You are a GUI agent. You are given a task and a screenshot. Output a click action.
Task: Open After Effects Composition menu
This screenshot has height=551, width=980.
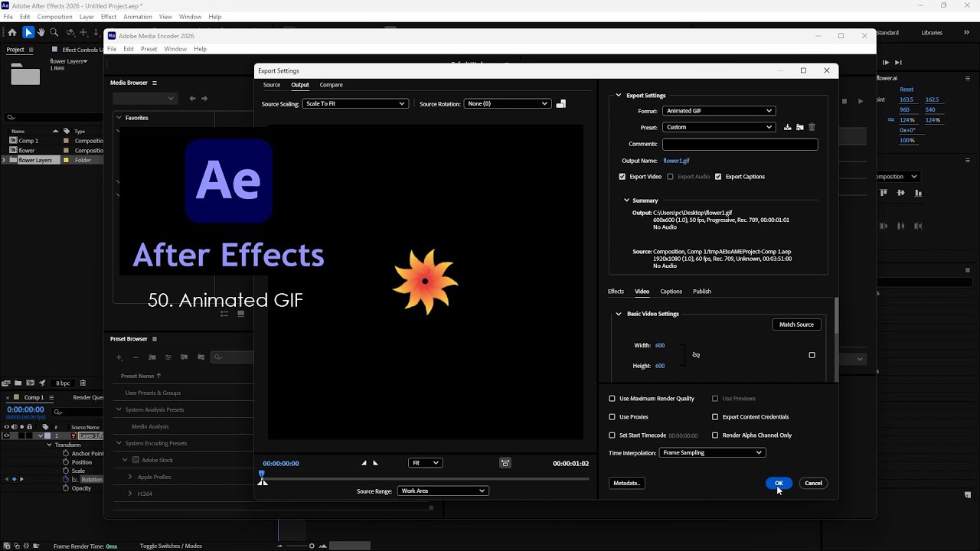click(54, 17)
